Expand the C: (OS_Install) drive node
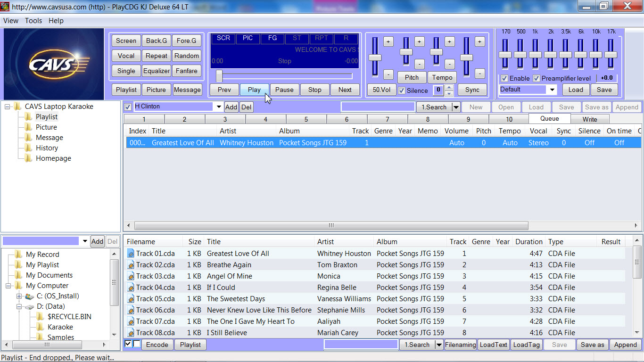The image size is (644, 362). pos(19,296)
